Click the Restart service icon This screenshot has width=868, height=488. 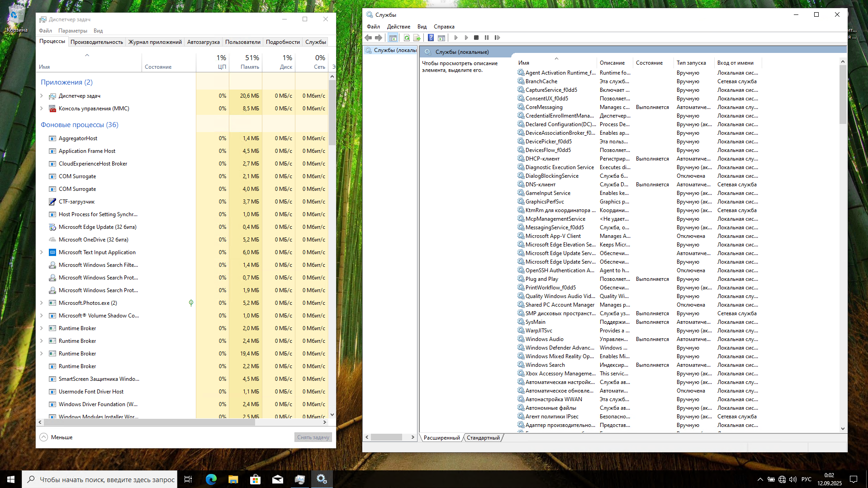[497, 38]
